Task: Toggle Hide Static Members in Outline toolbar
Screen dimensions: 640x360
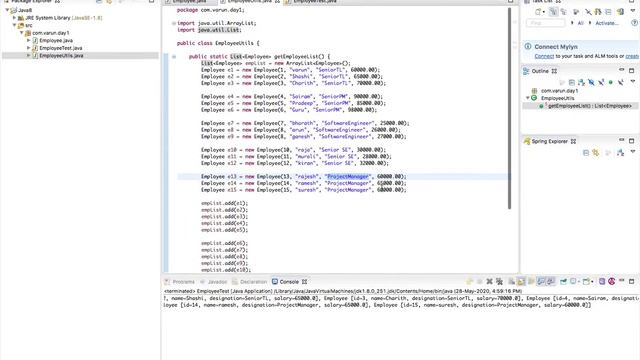Action: click(601, 82)
